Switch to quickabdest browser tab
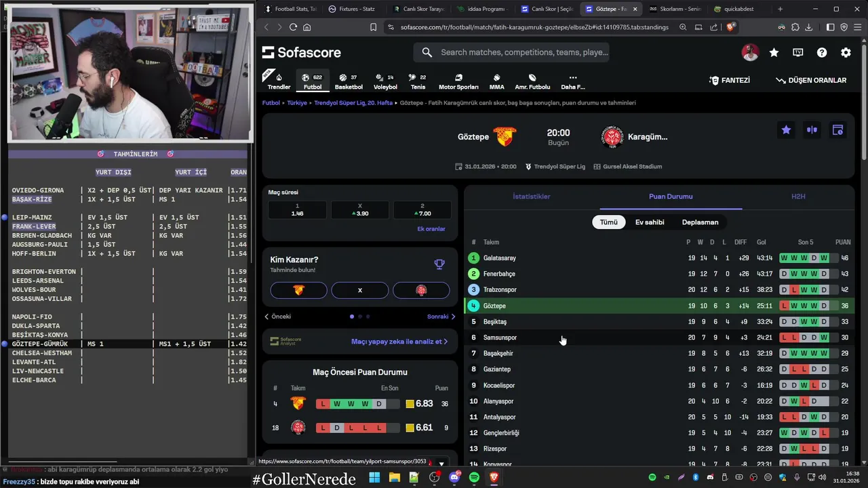Screen dimensions: 868x488 (x=738, y=9)
